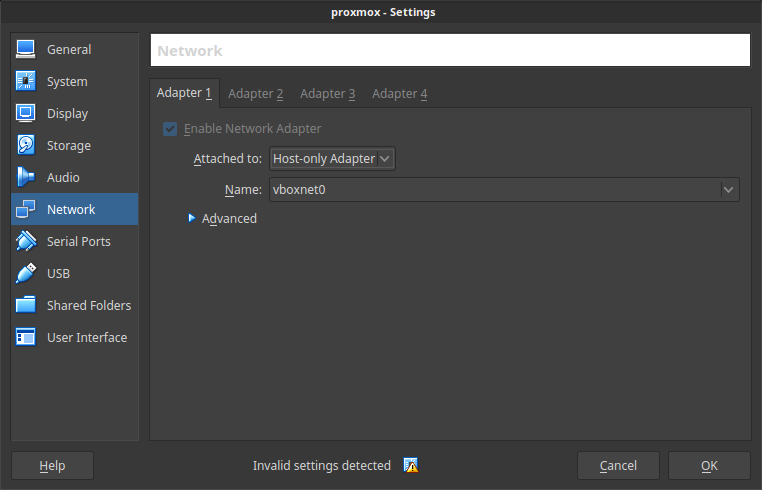Expand the Advanced section triangle
The image size is (762, 490).
[191, 218]
